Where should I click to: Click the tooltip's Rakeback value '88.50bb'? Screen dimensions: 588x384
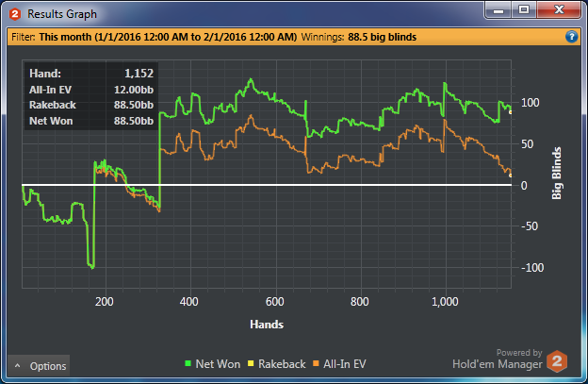coord(134,105)
